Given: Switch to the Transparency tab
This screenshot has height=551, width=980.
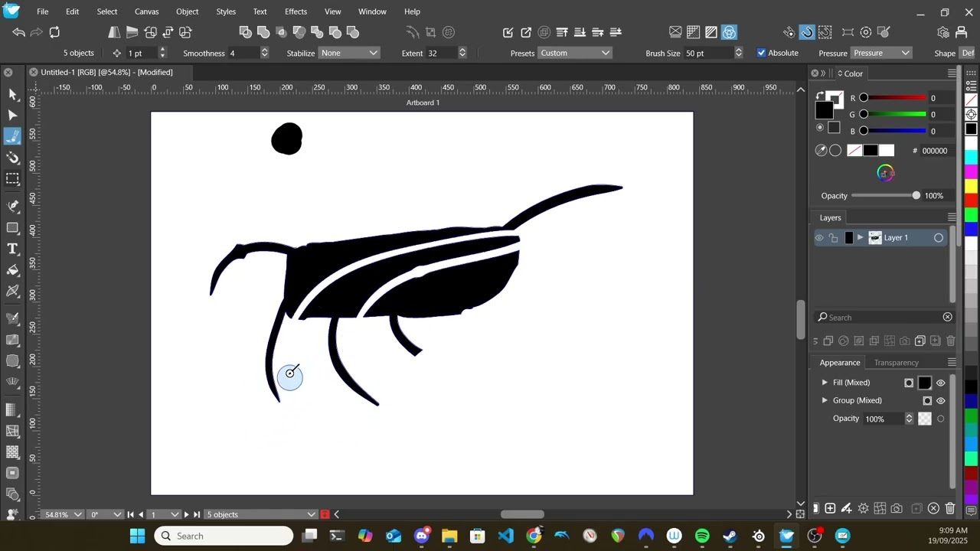Looking at the screenshot, I should point(896,363).
